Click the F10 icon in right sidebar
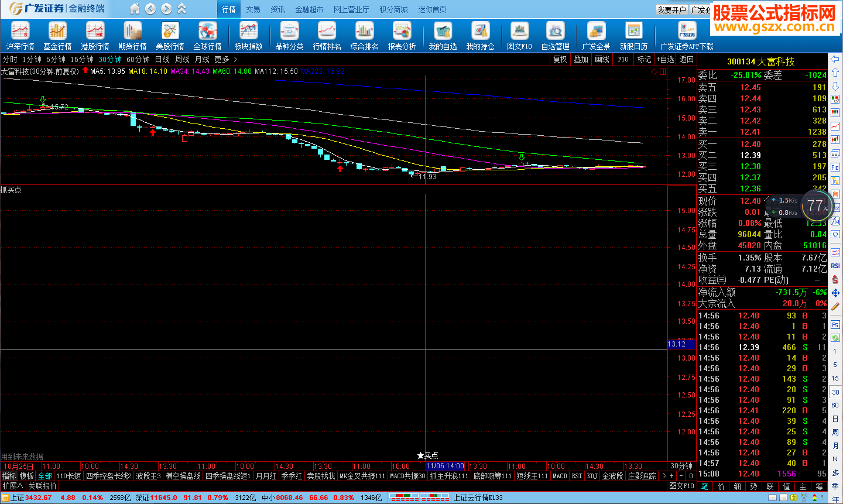843x504 pixels. point(835,167)
